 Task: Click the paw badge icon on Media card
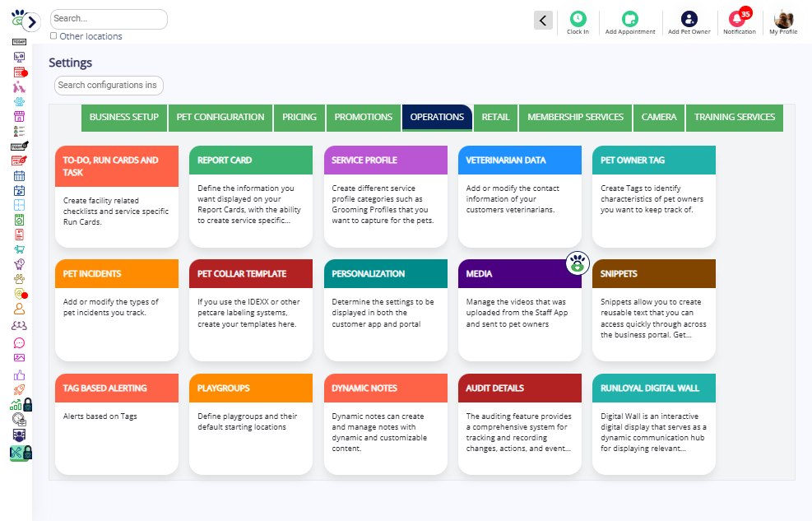click(578, 263)
